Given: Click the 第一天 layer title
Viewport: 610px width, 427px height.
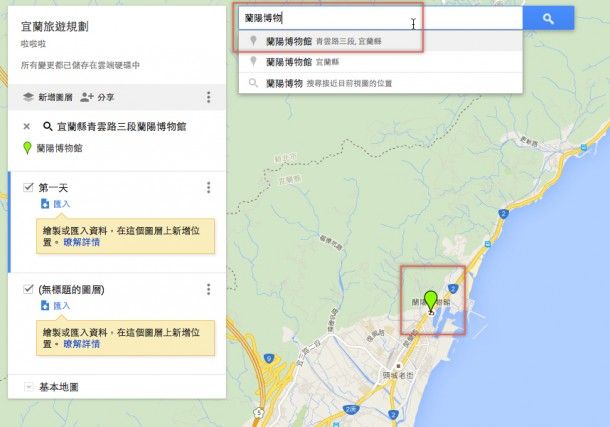Looking at the screenshot, I should [53, 188].
